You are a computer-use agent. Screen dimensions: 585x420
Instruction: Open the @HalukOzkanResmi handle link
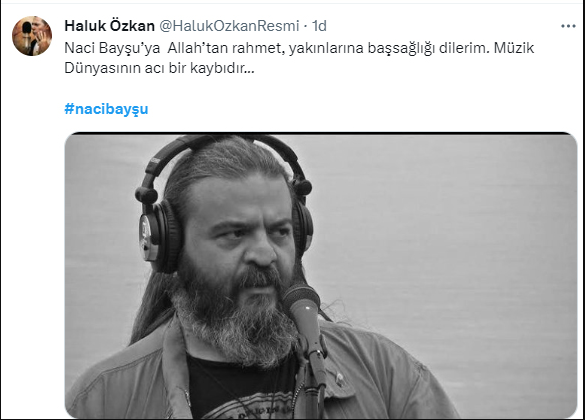coord(229,26)
